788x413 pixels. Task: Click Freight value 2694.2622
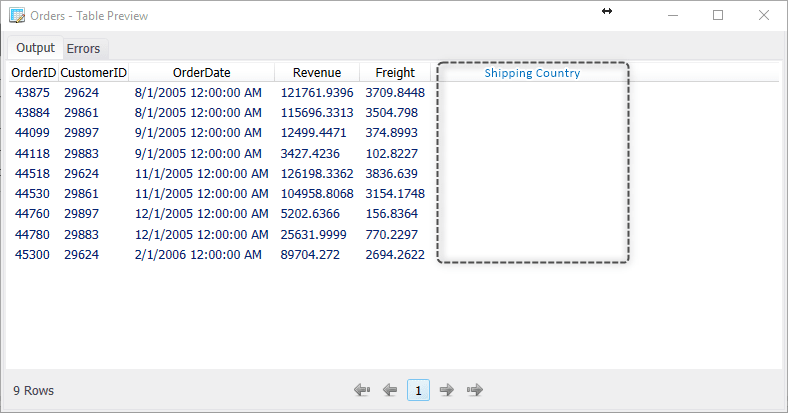pos(395,255)
